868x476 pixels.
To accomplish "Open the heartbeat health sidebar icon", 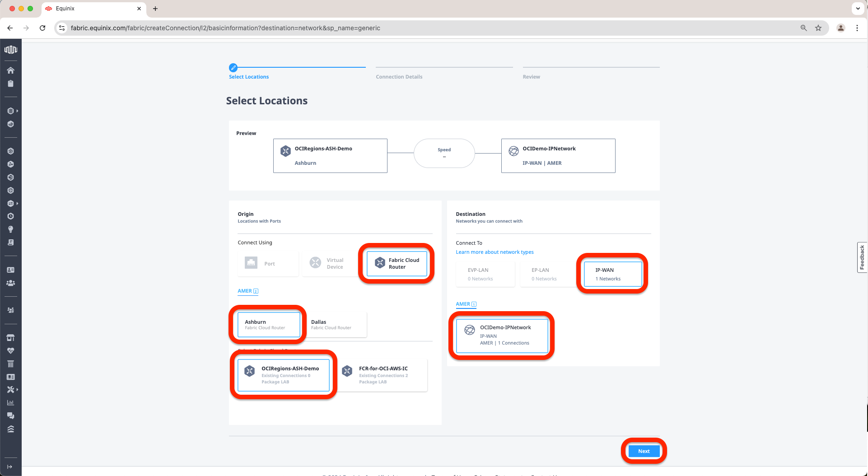I will pyautogui.click(x=10, y=351).
